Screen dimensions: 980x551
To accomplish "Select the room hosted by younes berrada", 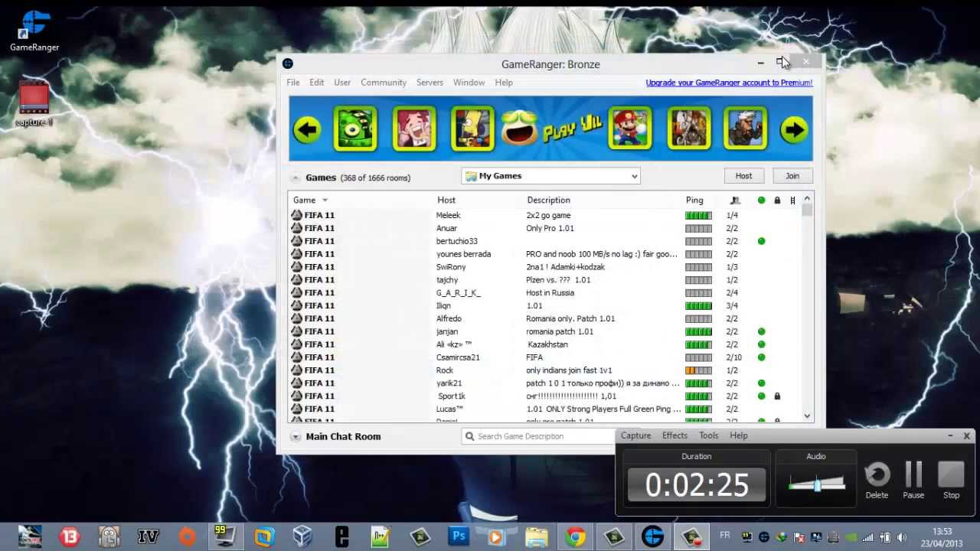I will coord(544,254).
